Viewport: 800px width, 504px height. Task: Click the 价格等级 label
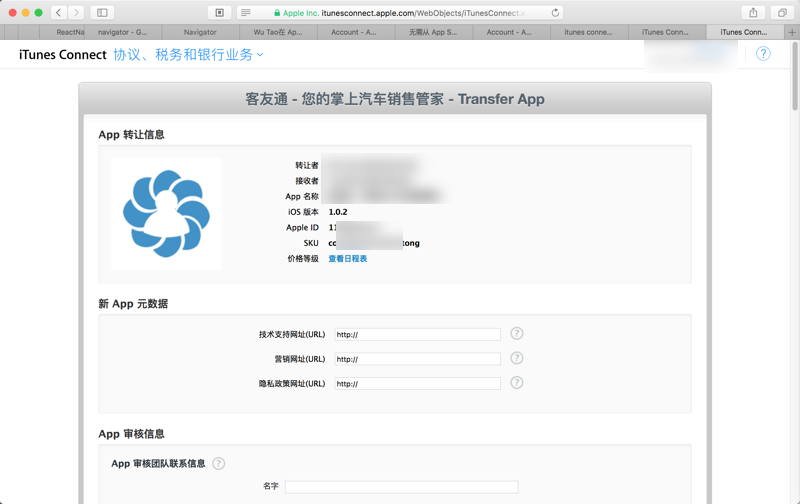click(303, 259)
